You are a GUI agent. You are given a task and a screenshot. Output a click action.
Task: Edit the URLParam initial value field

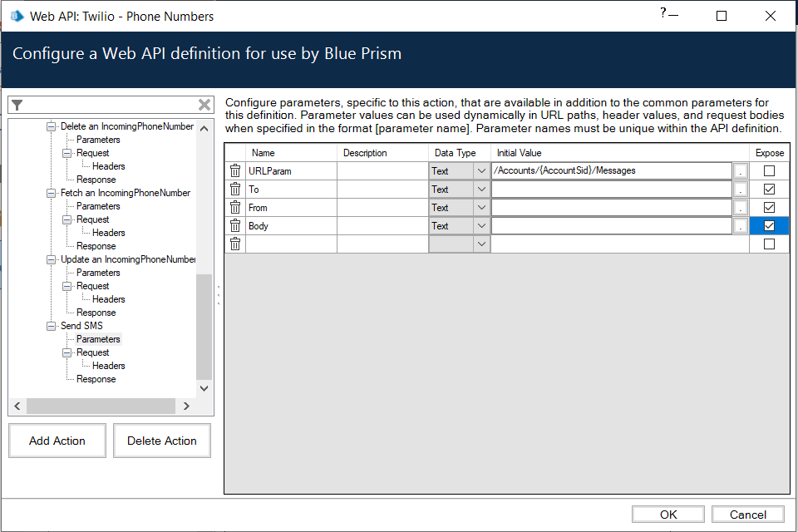[x=612, y=170]
